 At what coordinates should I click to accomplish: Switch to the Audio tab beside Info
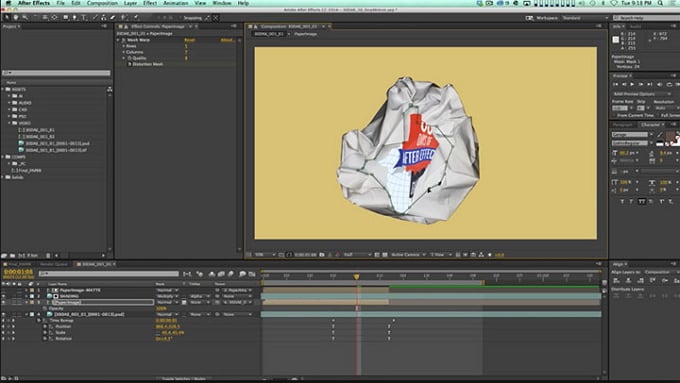635,26
